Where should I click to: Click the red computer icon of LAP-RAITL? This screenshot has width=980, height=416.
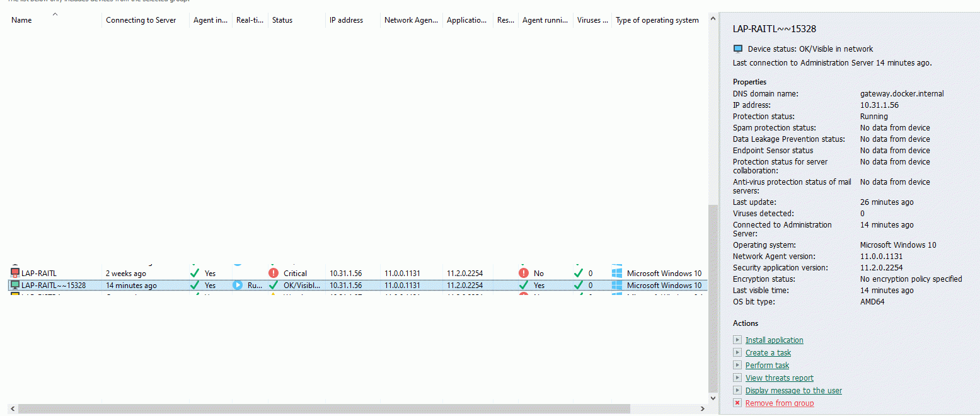(15, 273)
